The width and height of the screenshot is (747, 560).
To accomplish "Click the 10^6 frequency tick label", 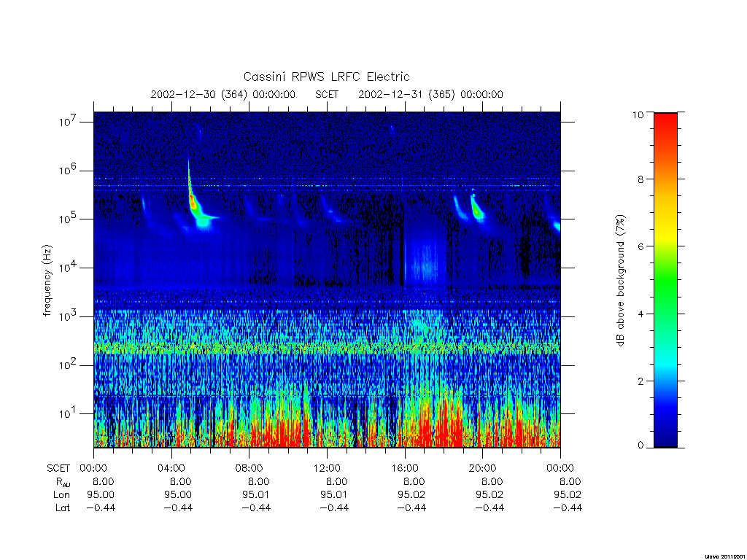I will [x=69, y=170].
